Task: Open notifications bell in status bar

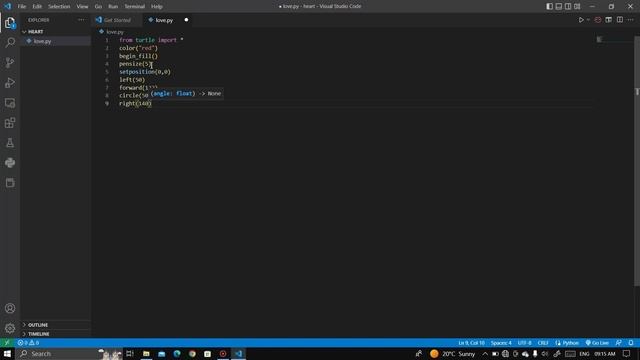Action: tap(631, 343)
